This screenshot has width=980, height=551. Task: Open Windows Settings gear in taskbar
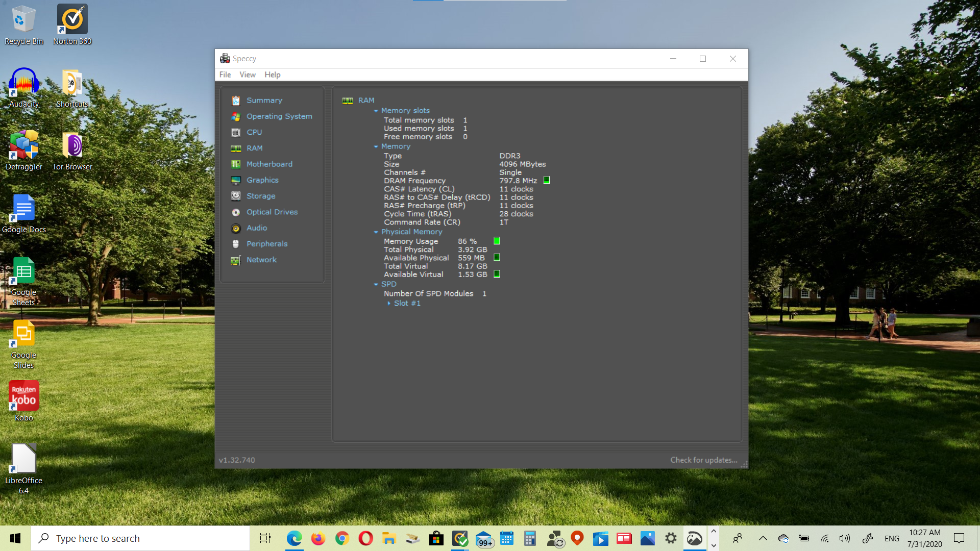point(671,538)
